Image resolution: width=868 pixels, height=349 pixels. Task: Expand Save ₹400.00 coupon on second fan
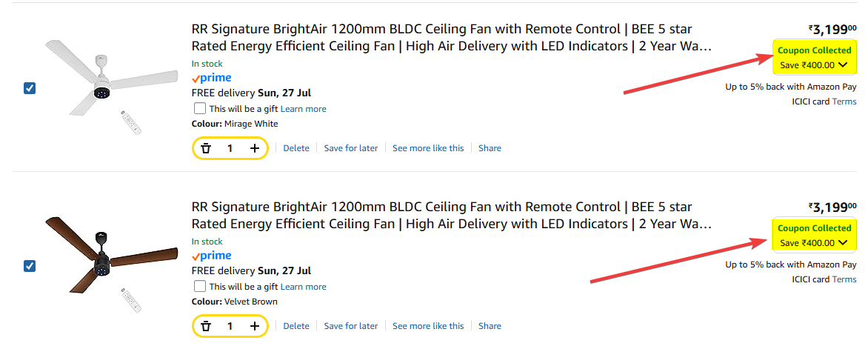point(842,243)
